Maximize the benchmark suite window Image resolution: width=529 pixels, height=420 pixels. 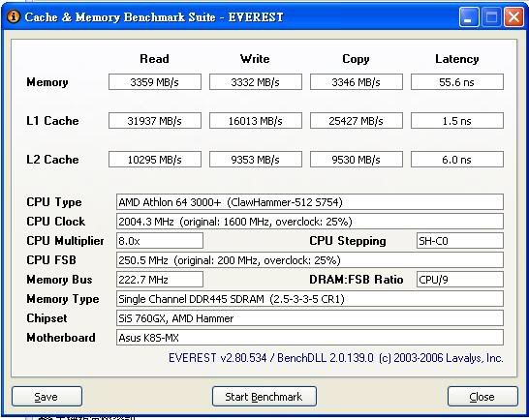pos(491,17)
